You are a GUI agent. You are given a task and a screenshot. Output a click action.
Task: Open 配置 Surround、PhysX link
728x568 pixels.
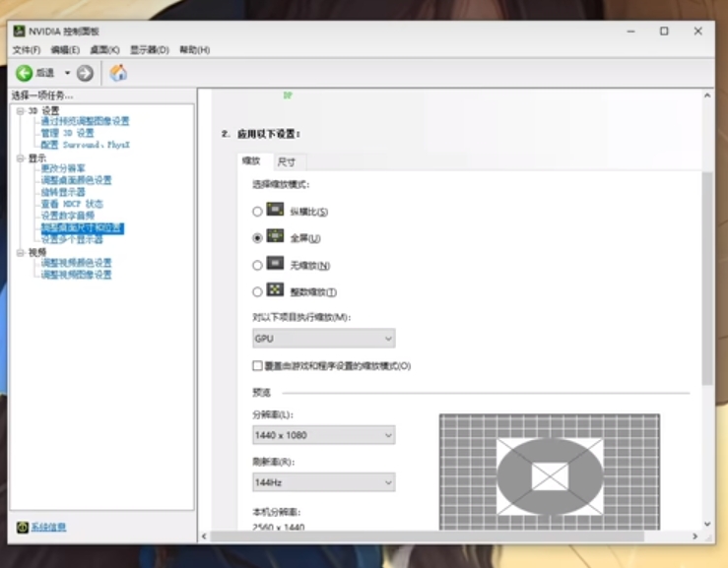[86, 145]
